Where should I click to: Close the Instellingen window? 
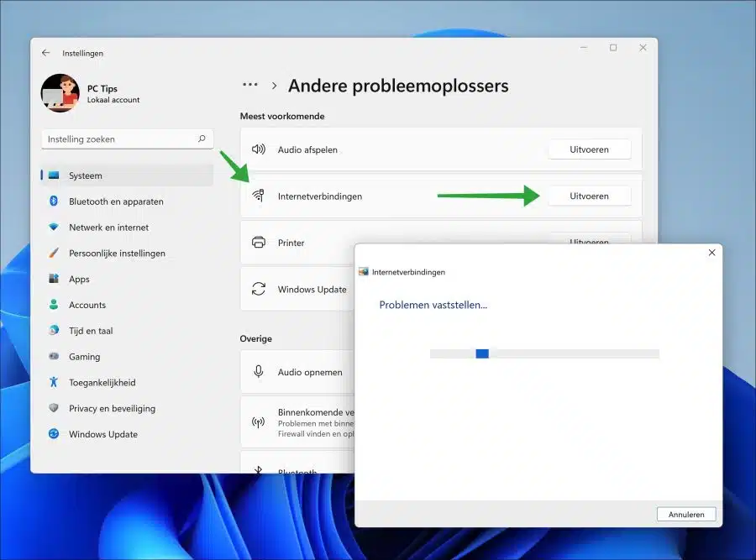point(643,47)
